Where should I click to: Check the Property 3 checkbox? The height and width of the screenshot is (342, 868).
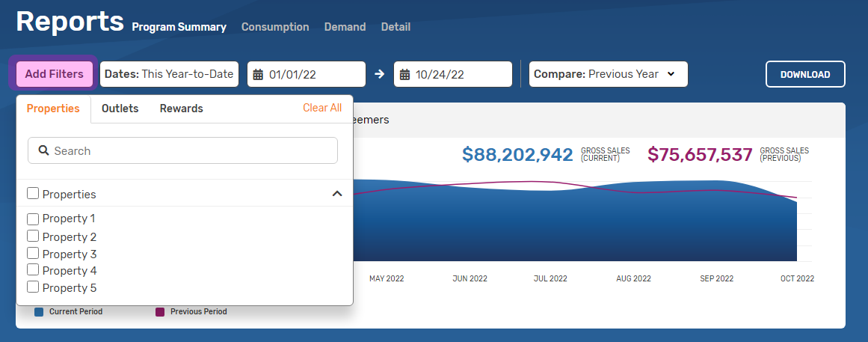click(x=33, y=253)
